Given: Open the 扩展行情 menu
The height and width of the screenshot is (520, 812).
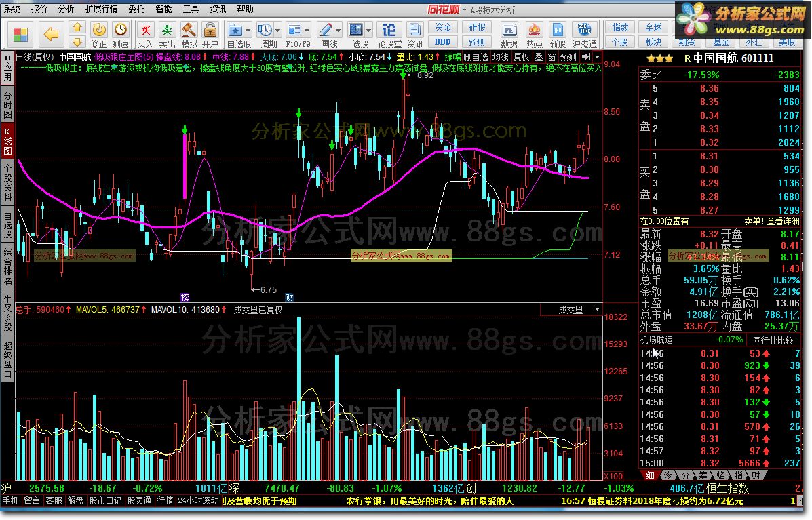Looking at the screenshot, I should pyautogui.click(x=101, y=9).
